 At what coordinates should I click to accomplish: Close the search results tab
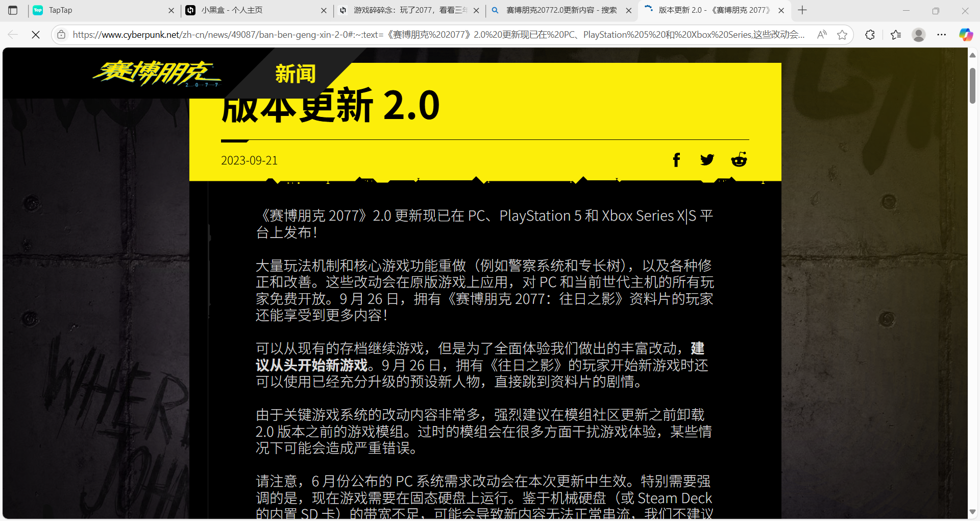click(x=629, y=10)
